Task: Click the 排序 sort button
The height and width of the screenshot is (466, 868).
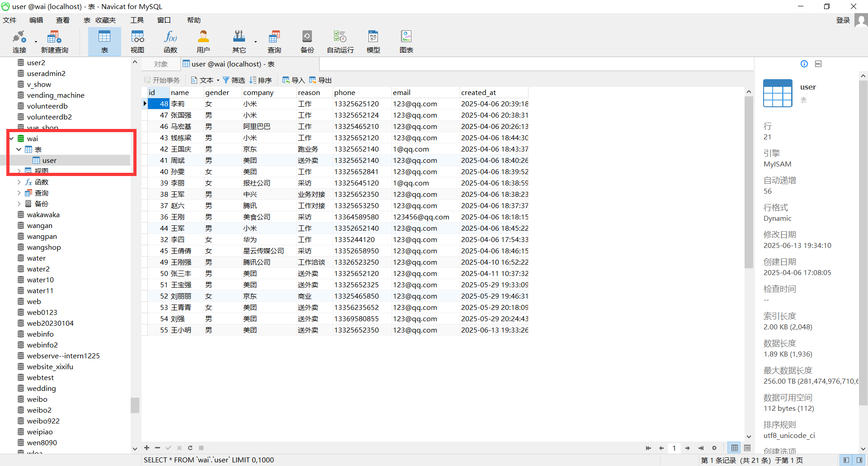Action: [x=260, y=80]
